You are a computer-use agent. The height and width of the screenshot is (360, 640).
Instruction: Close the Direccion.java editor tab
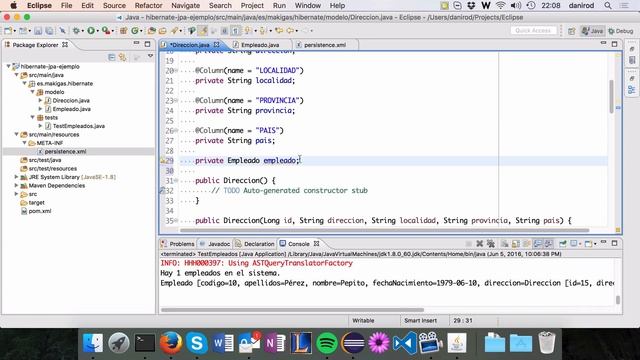pos(216,44)
